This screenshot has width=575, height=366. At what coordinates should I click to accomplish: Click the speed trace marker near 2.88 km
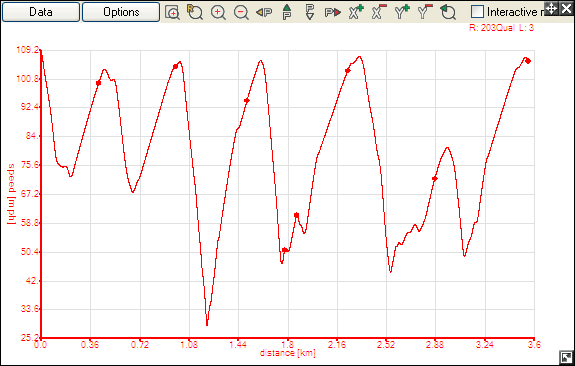coord(435,179)
